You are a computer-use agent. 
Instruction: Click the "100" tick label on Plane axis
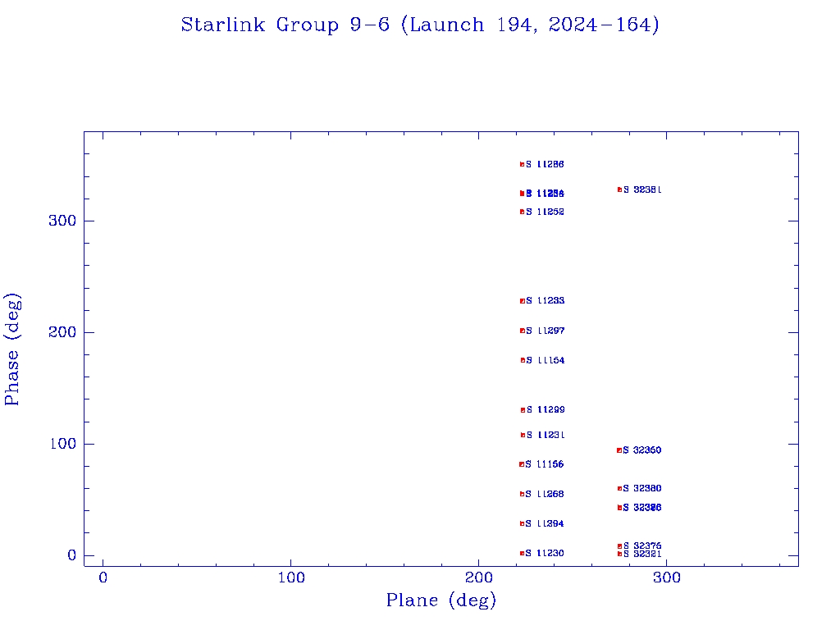[x=291, y=577]
